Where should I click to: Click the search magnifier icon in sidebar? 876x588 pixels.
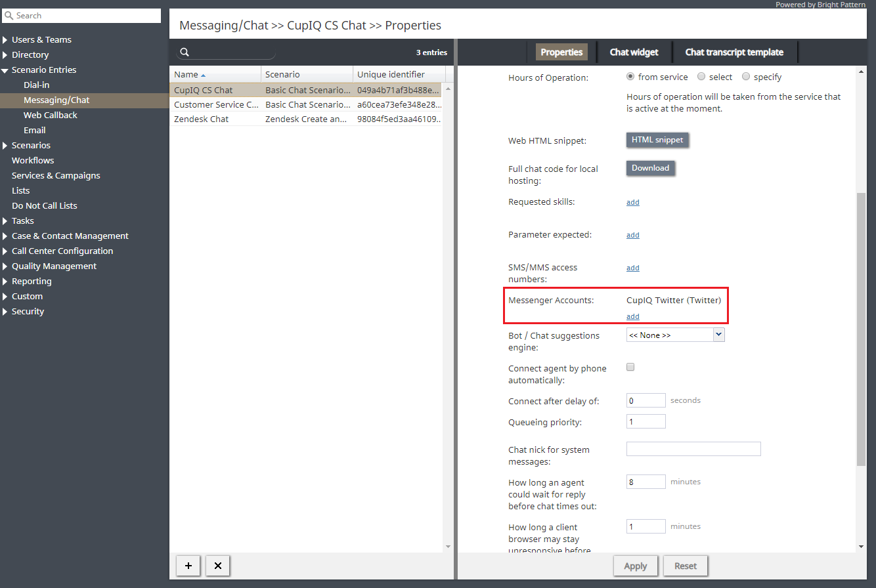click(x=9, y=16)
